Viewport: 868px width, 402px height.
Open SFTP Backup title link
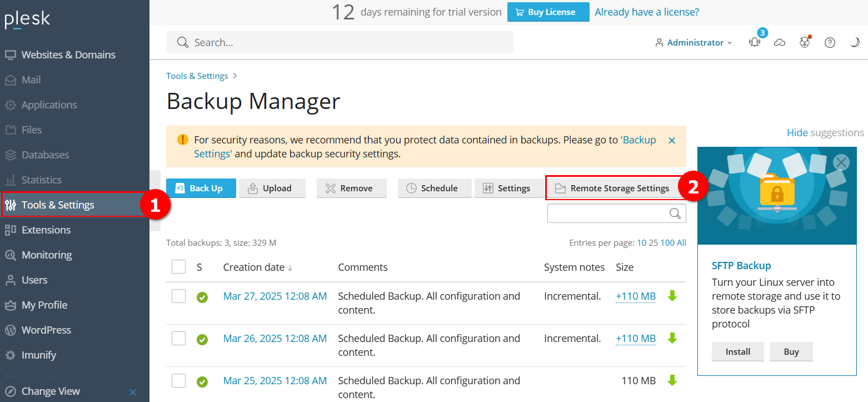pos(741,266)
